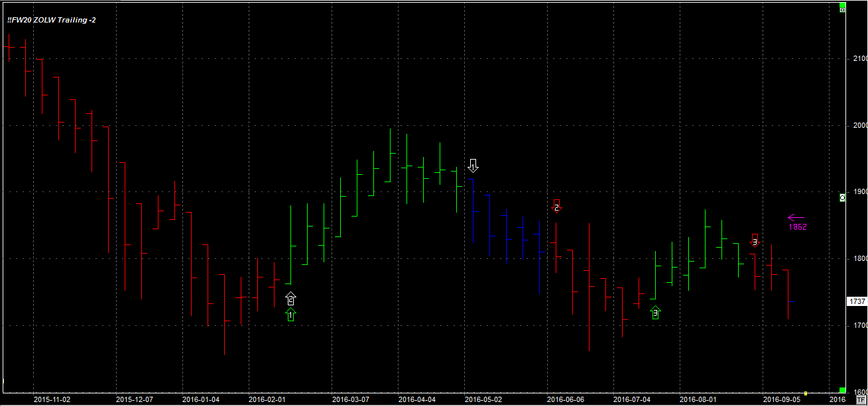Click the yellow marker on the time axis

click(x=806, y=393)
